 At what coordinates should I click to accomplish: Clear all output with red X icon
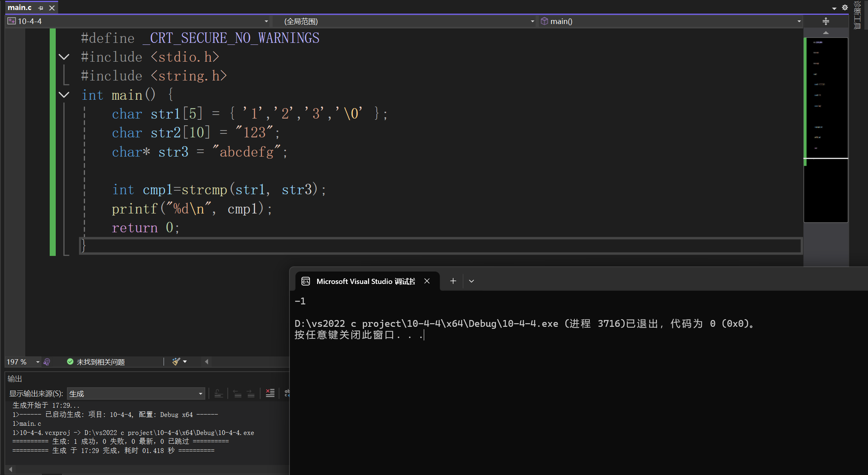pyautogui.click(x=270, y=393)
